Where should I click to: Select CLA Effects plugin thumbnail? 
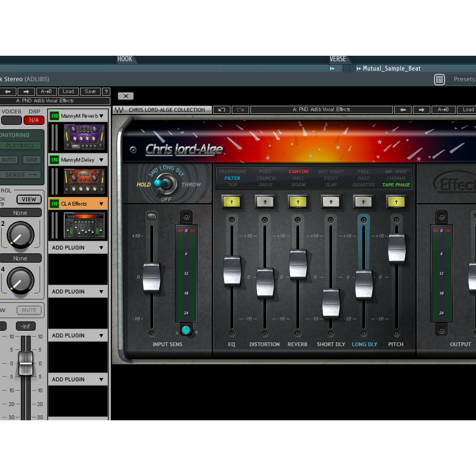[84, 225]
